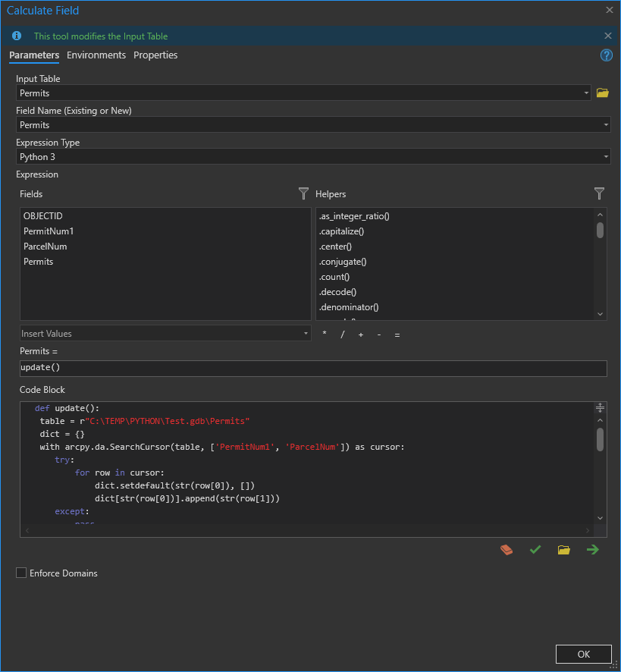The height and width of the screenshot is (672, 621).
Task: Open the Insert Values dropdown
Action: (306, 333)
